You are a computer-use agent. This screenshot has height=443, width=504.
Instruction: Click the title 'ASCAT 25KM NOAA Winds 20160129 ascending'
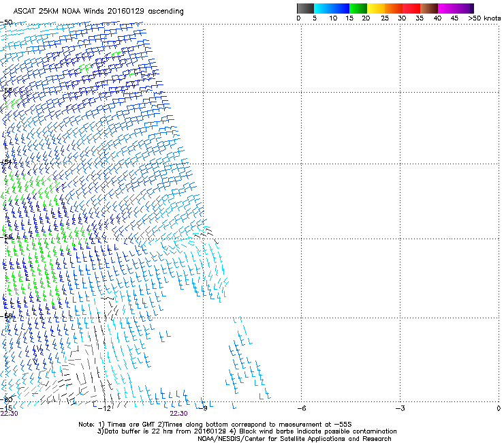click(x=98, y=12)
